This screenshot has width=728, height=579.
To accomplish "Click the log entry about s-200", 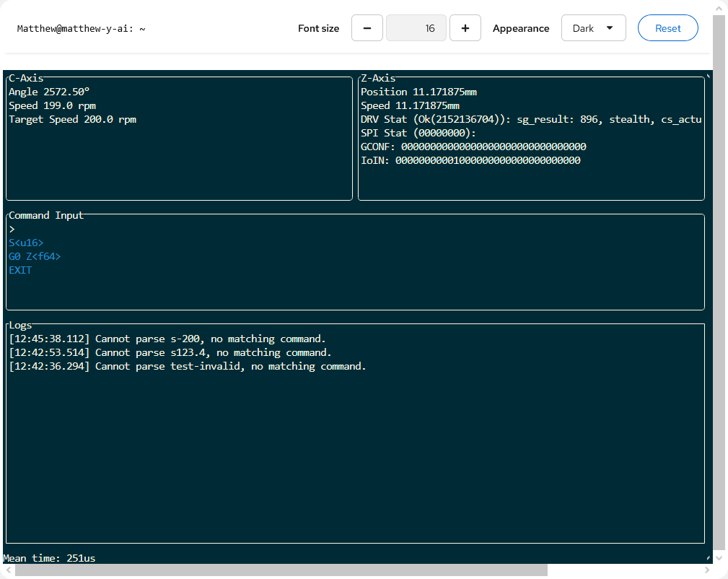I will [x=167, y=339].
